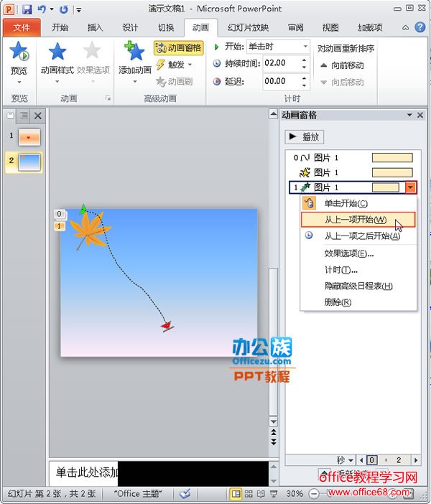Click the next slide double-arrow button
Image resolution: width=431 pixels, height=504 pixels.
274,442
